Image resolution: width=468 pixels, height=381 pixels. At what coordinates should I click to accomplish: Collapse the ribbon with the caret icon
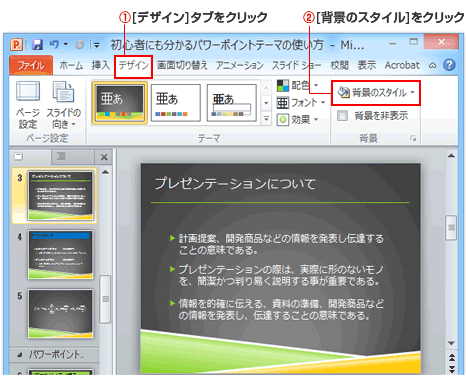432,65
